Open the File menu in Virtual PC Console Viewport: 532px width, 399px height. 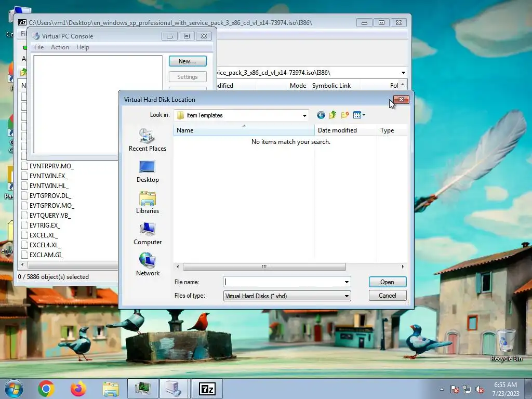coord(39,47)
